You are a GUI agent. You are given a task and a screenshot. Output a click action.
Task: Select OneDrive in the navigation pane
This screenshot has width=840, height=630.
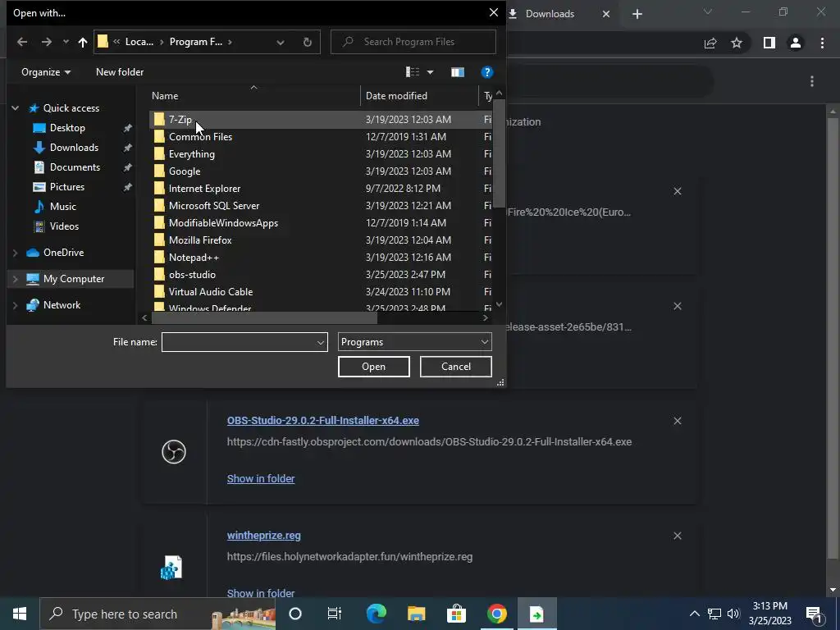pyautogui.click(x=63, y=253)
